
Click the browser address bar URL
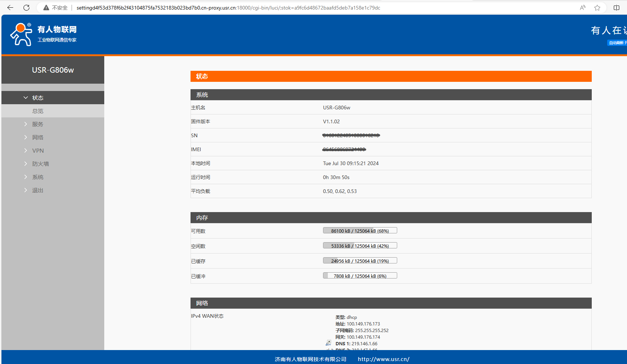click(228, 8)
